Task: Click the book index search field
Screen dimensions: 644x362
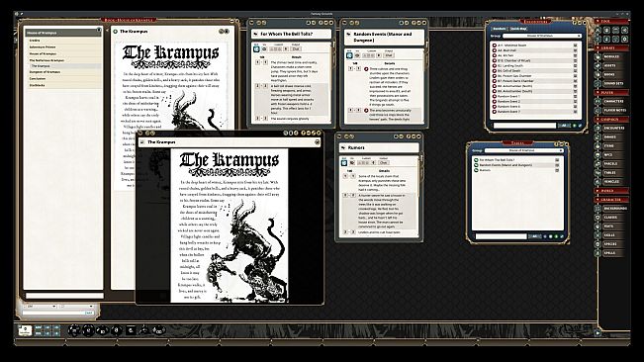Action: tap(64, 296)
